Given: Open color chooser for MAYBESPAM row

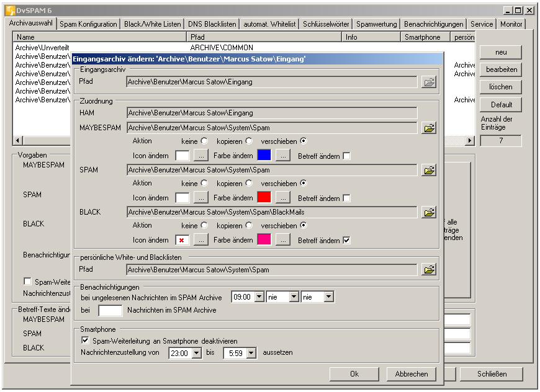Looking at the screenshot, I should tap(283, 156).
